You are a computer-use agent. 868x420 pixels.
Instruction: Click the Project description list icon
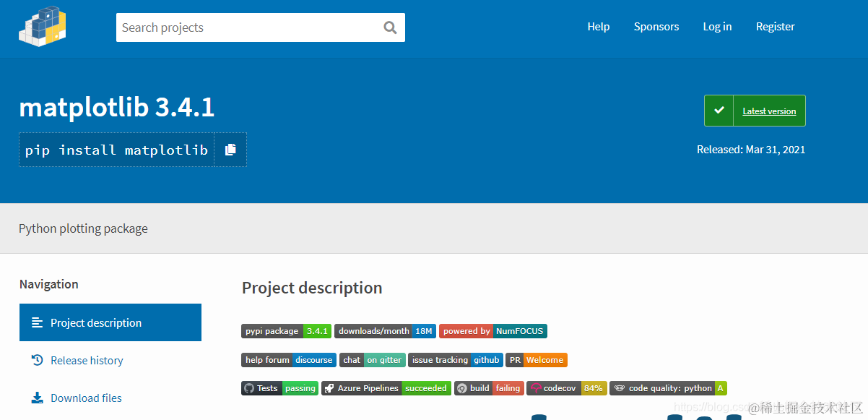38,323
